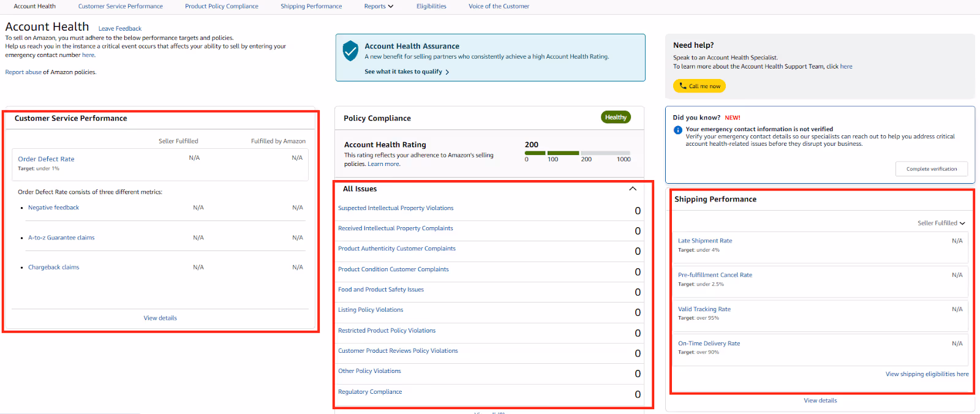The width and height of the screenshot is (980, 414).
Task: Open Customer Service Performance tab
Action: (121, 6)
